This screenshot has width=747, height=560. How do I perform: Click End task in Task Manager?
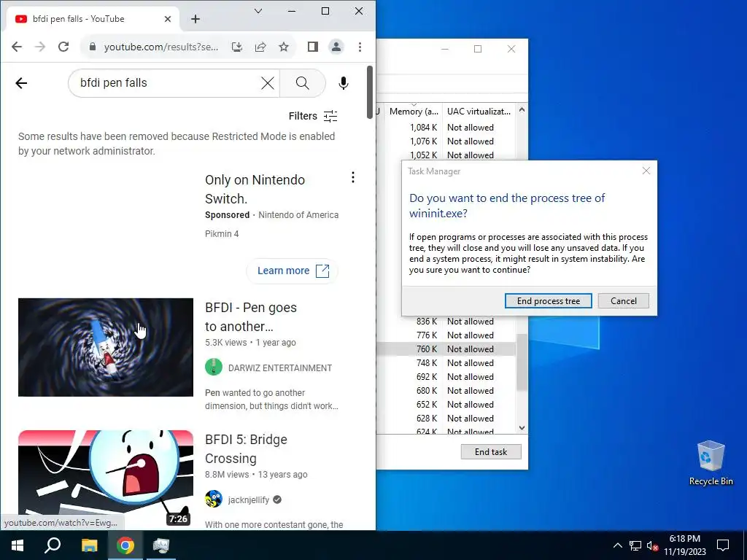[491, 452]
